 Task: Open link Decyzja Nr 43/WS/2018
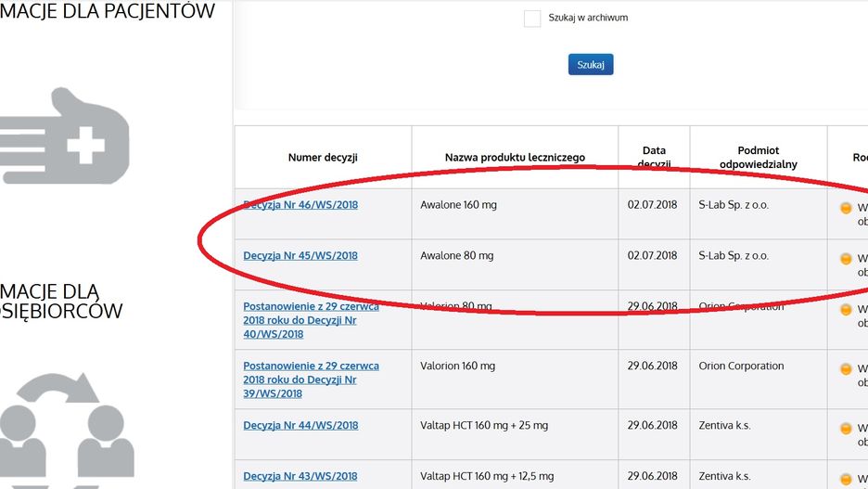pos(300,476)
